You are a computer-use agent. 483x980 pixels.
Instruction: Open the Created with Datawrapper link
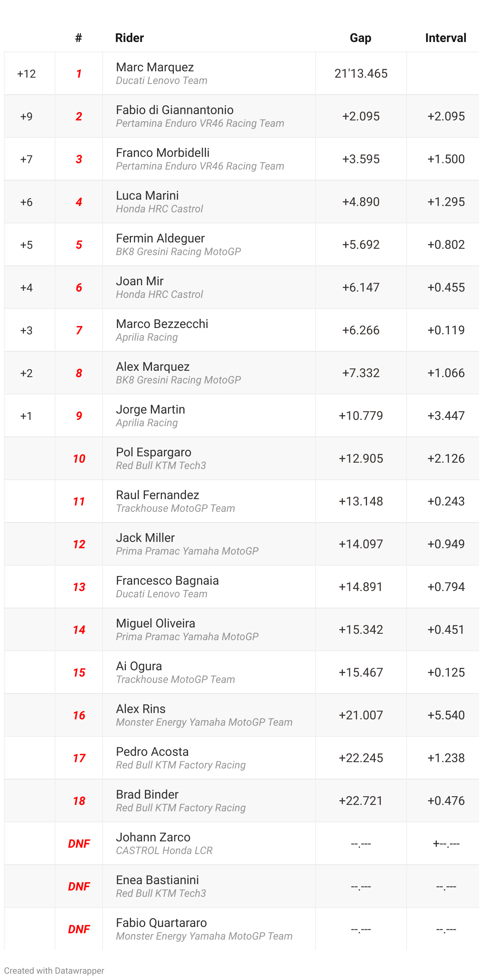pos(54,971)
